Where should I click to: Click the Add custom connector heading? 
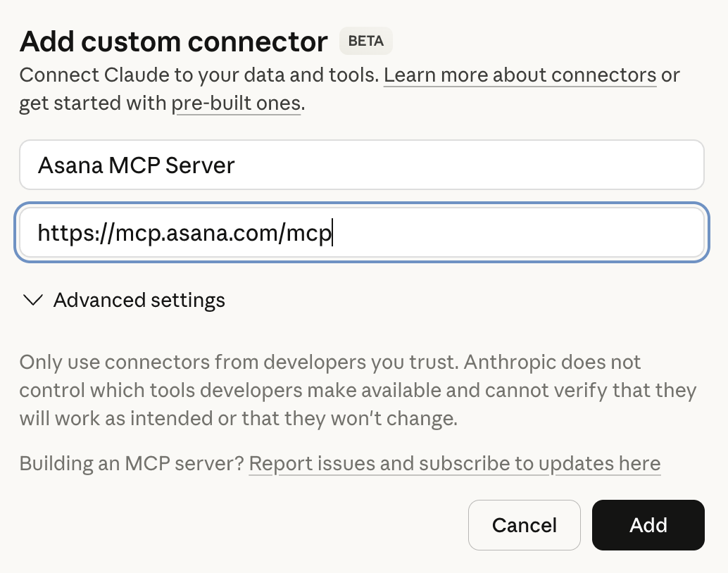click(173, 42)
